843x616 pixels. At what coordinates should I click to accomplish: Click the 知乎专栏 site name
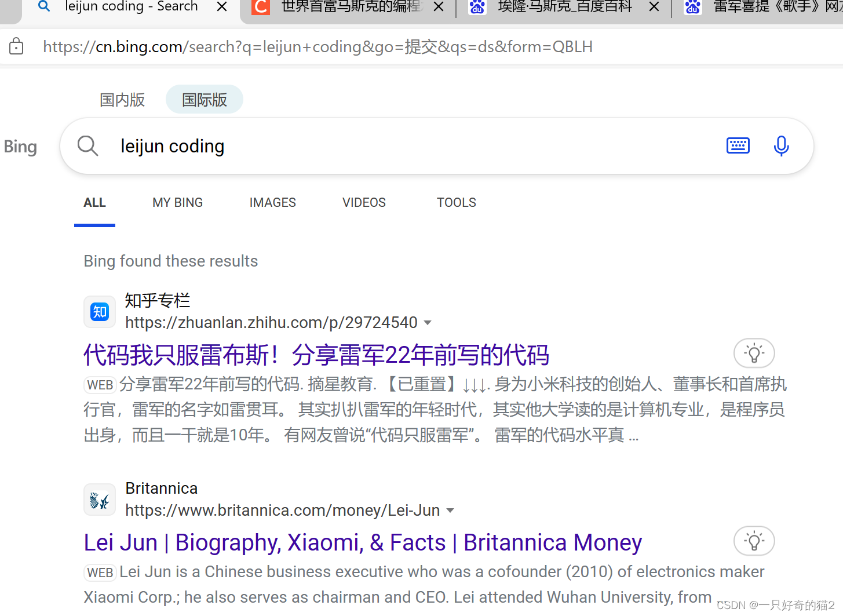tap(158, 300)
